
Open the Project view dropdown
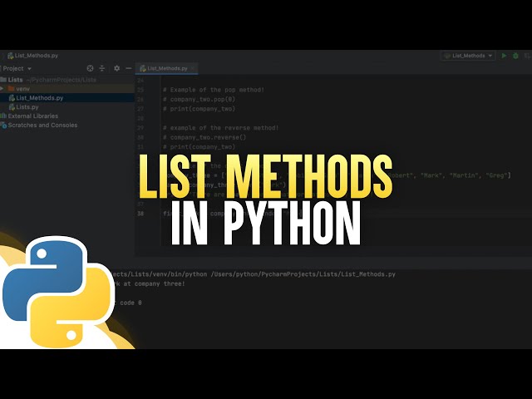(x=17, y=68)
